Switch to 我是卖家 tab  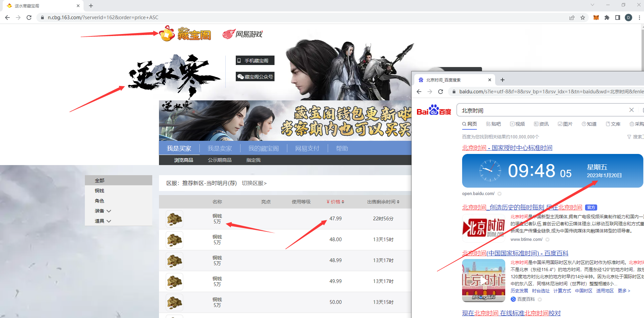(x=220, y=148)
